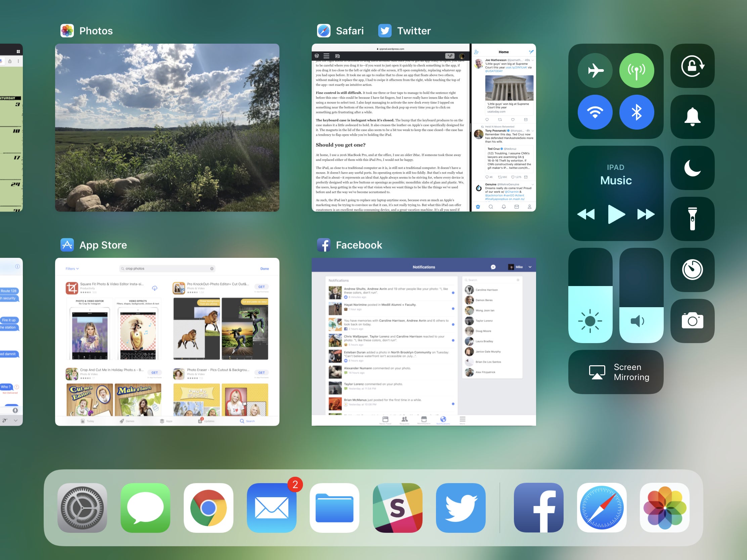Tap Done in App Store search
Viewport: 747px width, 560px height.
(264, 269)
